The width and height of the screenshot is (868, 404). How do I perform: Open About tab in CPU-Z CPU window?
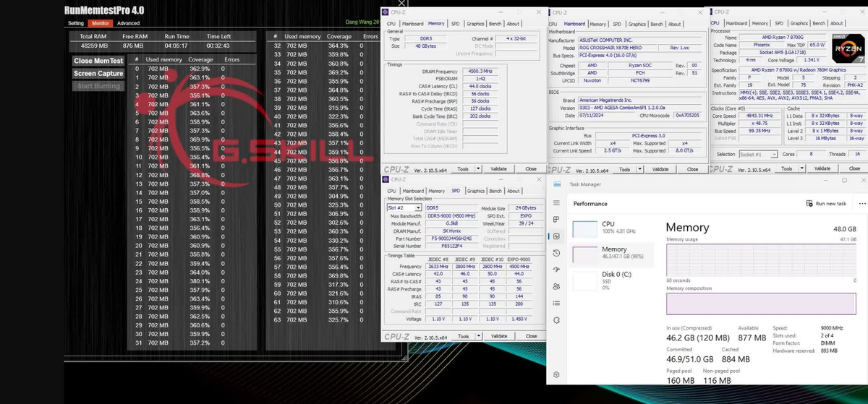tap(836, 24)
